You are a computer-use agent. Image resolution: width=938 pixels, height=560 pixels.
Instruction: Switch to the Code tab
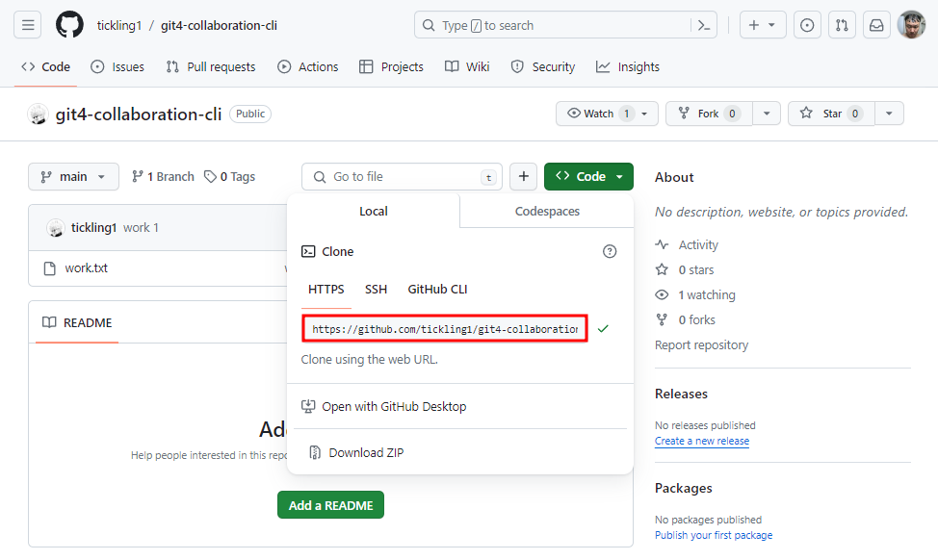[45, 67]
